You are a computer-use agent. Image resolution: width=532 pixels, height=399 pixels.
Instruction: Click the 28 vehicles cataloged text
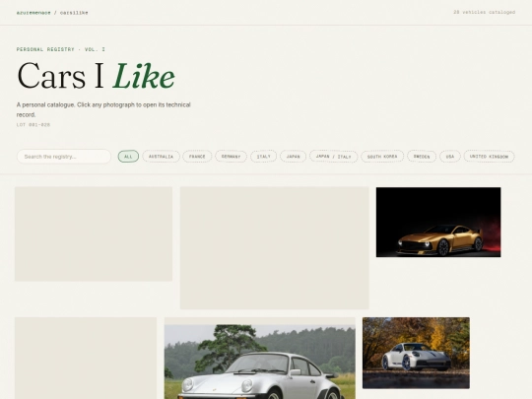[484, 12]
